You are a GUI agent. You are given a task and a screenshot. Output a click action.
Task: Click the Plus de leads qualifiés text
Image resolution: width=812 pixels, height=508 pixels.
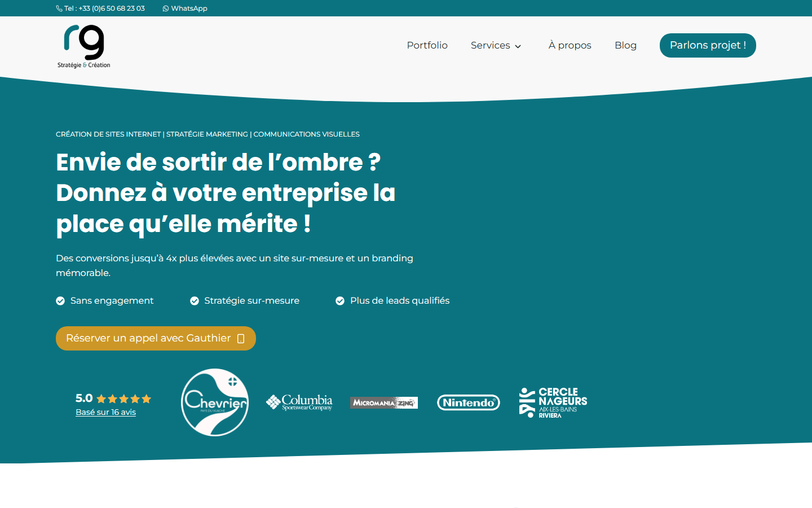tap(400, 301)
